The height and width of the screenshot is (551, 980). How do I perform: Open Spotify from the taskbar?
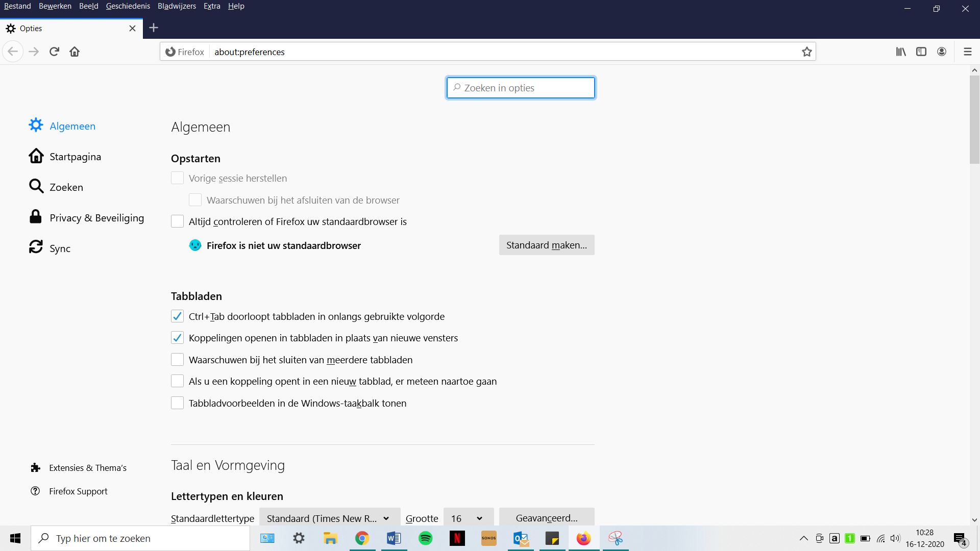pos(425,538)
